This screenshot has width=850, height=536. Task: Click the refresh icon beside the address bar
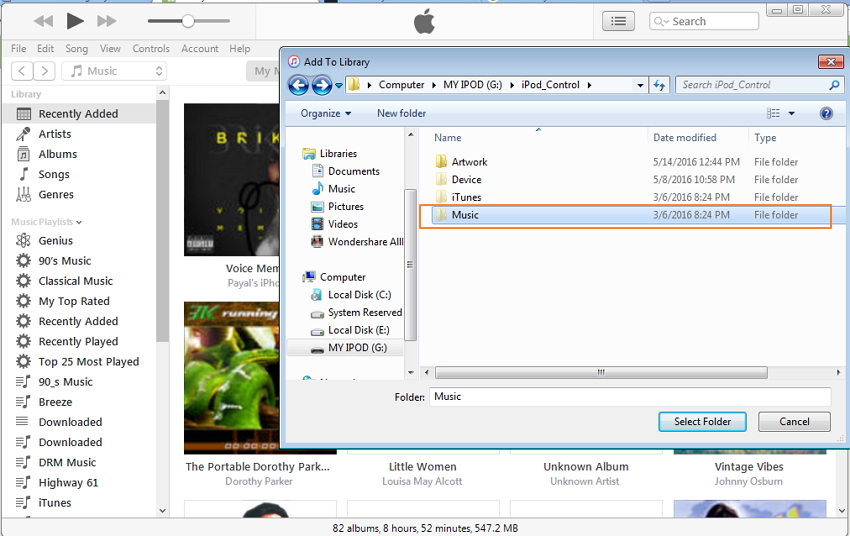[660, 86]
